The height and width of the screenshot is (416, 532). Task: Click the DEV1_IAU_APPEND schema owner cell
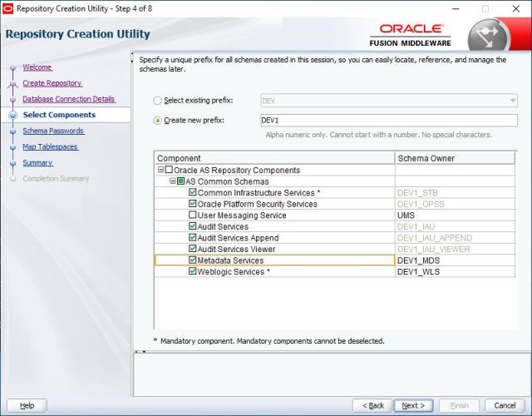[455, 238]
